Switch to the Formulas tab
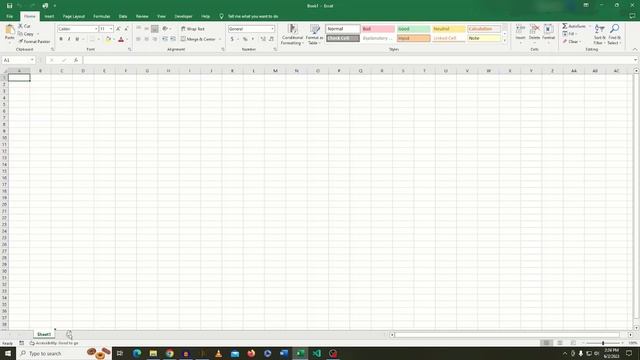 (102, 16)
